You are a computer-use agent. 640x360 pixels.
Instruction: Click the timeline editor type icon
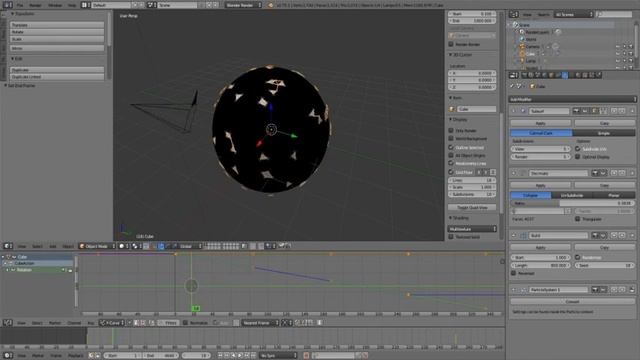tap(7, 356)
